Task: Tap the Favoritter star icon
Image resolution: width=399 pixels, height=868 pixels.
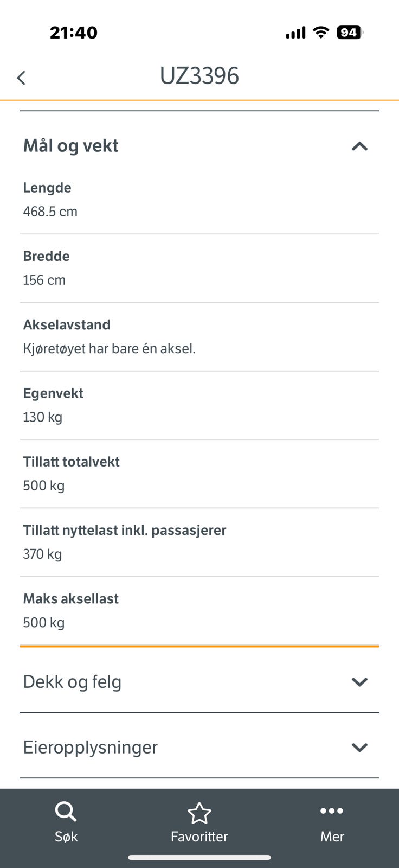Action: click(199, 813)
